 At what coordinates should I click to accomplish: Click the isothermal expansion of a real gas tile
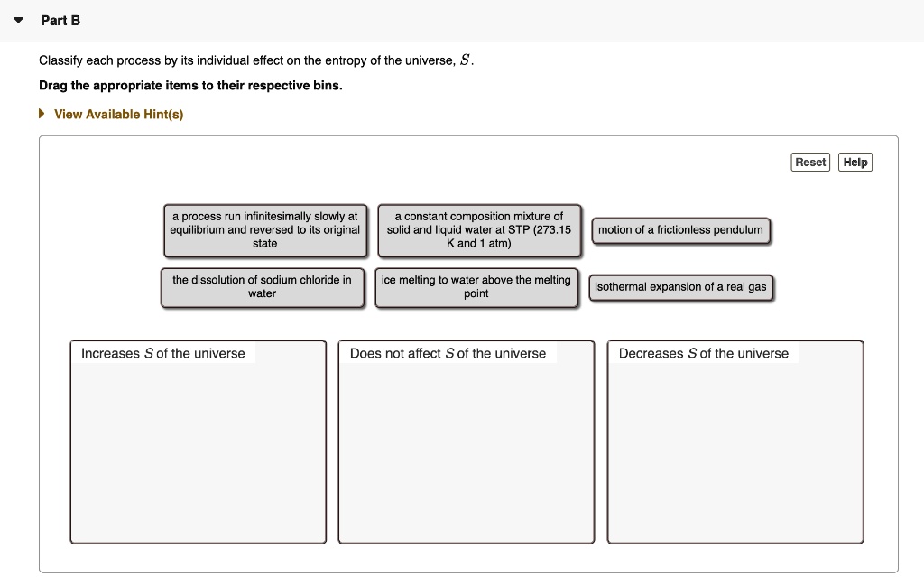679,287
